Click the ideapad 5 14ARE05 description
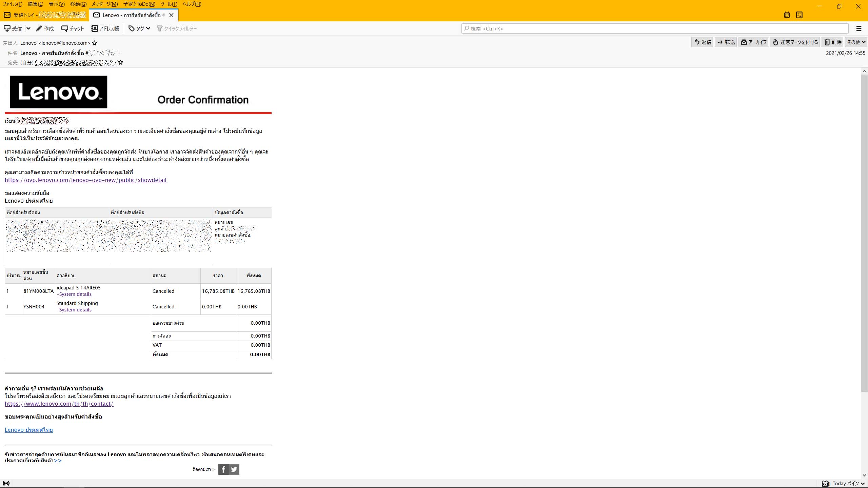 click(x=79, y=288)
